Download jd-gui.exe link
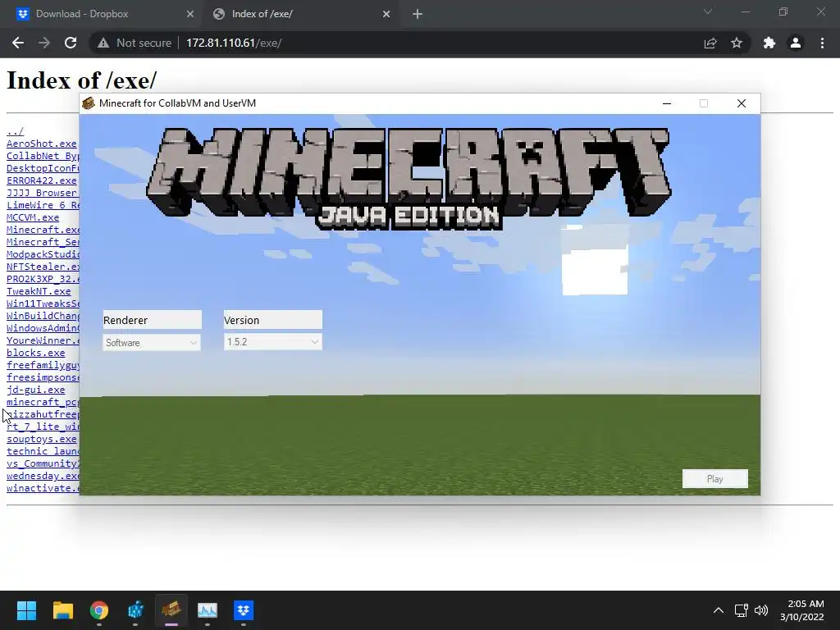This screenshot has width=840, height=630. [36, 390]
